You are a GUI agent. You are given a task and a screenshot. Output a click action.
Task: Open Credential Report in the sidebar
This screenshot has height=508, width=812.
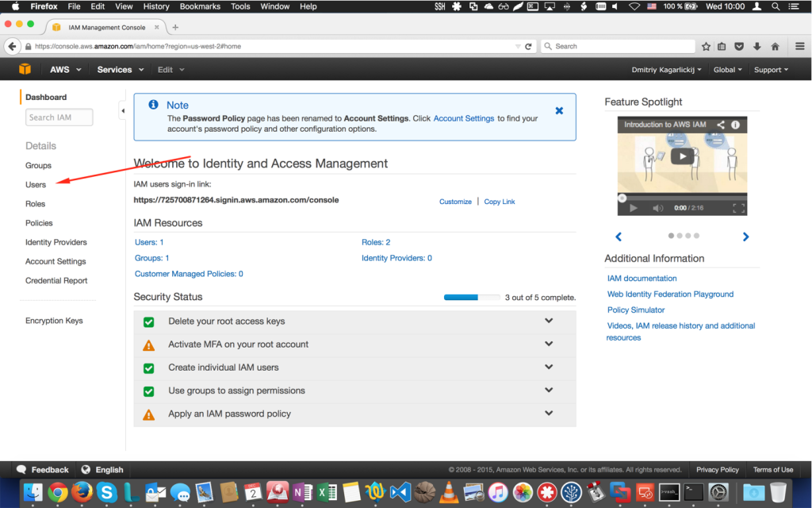coord(56,280)
